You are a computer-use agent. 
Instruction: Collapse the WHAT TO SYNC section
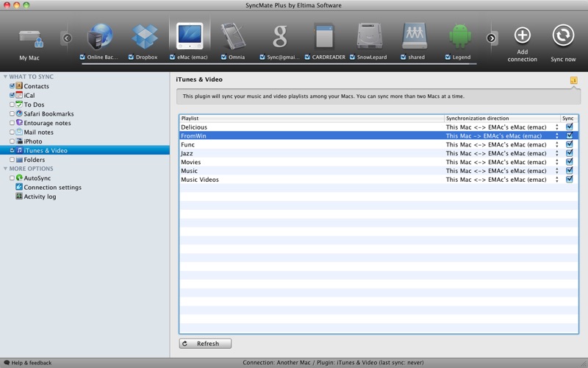tap(5, 77)
